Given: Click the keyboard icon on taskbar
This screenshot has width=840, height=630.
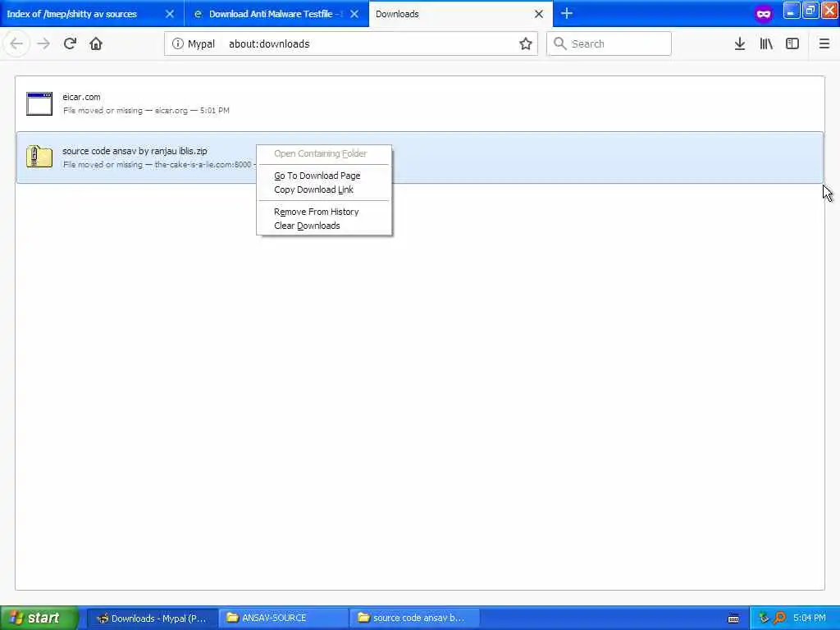Looking at the screenshot, I should click(733, 619).
